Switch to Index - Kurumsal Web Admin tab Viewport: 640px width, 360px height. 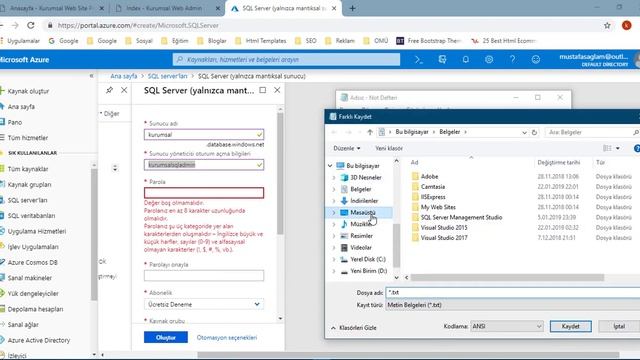pos(167,8)
